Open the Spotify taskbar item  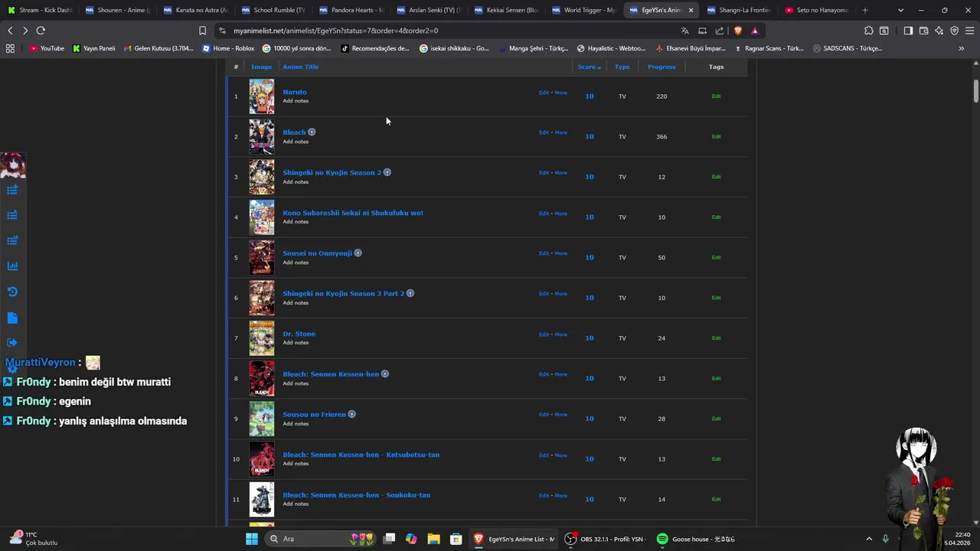coord(695,539)
